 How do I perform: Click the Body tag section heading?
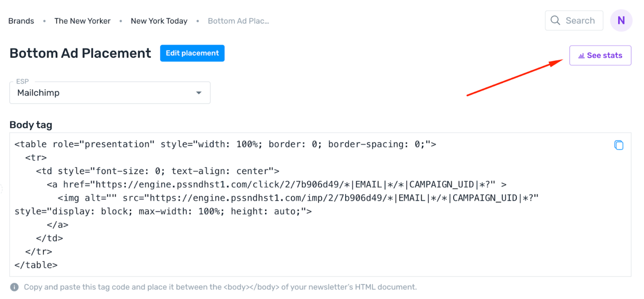31,125
